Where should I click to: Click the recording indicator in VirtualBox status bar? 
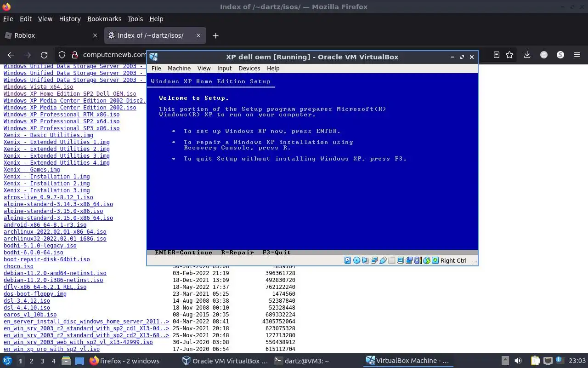pyautogui.click(x=409, y=260)
